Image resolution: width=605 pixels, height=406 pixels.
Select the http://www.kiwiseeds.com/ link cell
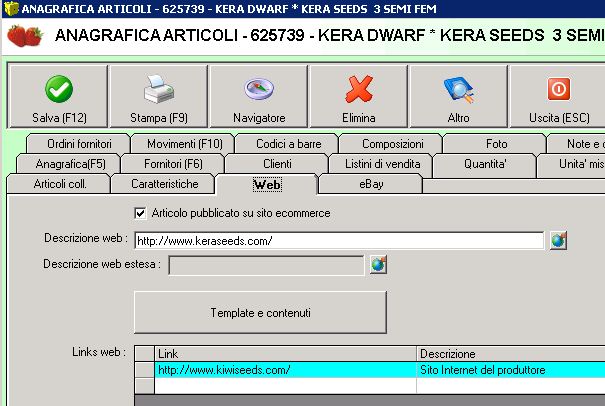286,370
